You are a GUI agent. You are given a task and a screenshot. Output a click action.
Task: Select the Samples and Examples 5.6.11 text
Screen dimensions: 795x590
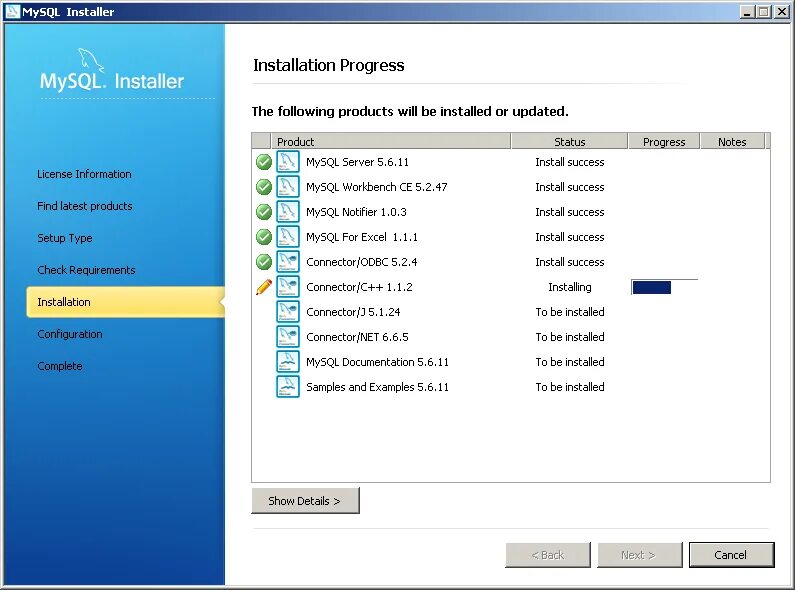tap(377, 387)
